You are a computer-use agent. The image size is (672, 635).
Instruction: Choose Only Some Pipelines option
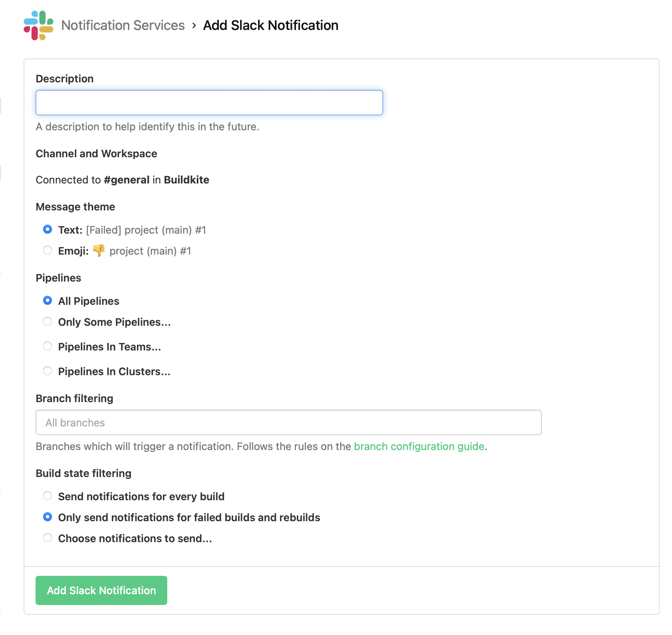tap(48, 321)
